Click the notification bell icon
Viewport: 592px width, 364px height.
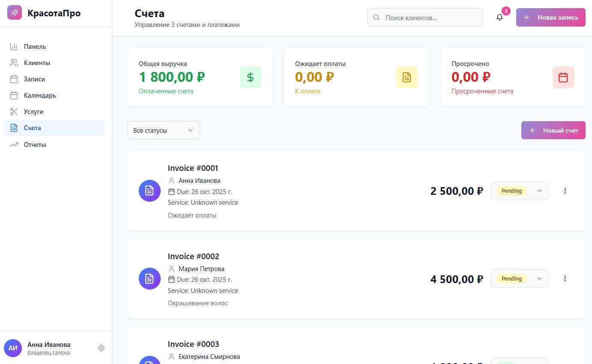click(499, 18)
